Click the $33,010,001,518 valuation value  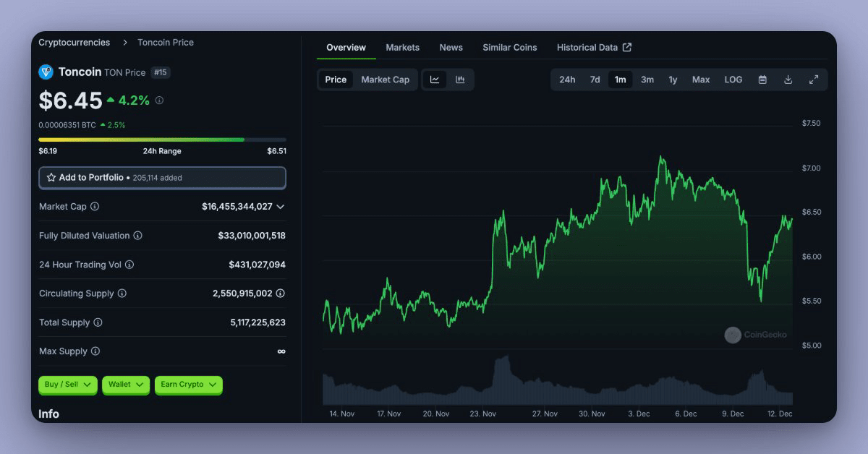(x=252, y=236)
